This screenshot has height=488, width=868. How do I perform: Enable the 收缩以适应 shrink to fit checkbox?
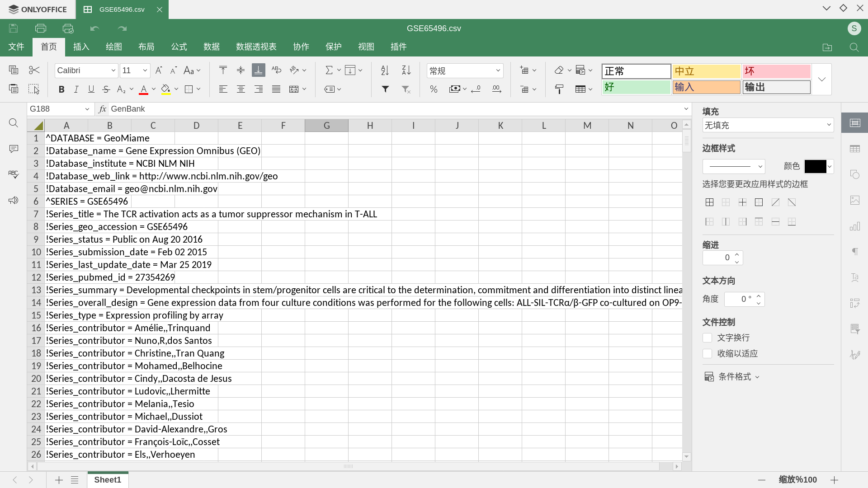708,353
